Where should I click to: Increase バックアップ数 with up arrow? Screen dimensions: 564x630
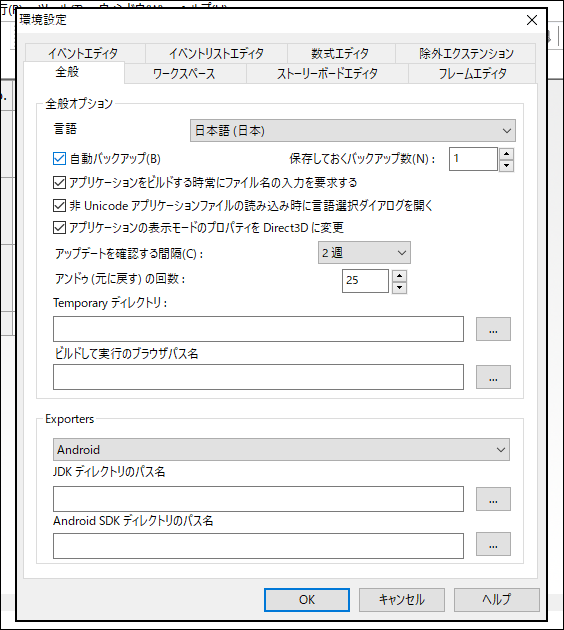coord(506,153)
